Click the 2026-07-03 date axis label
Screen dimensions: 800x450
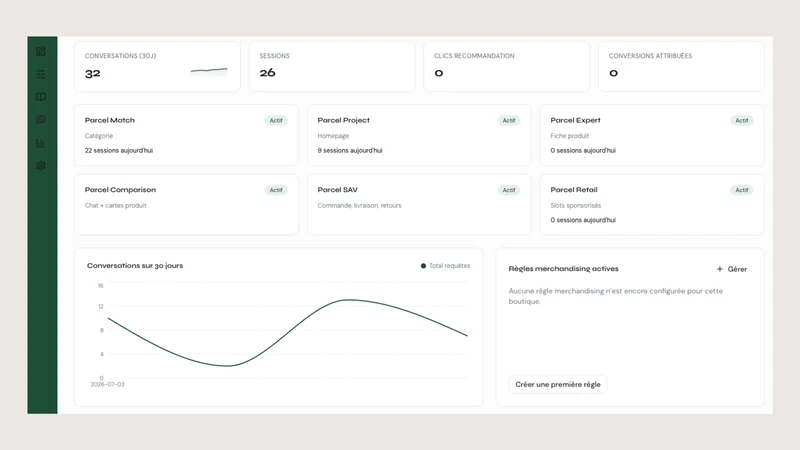tap(107, 384)
